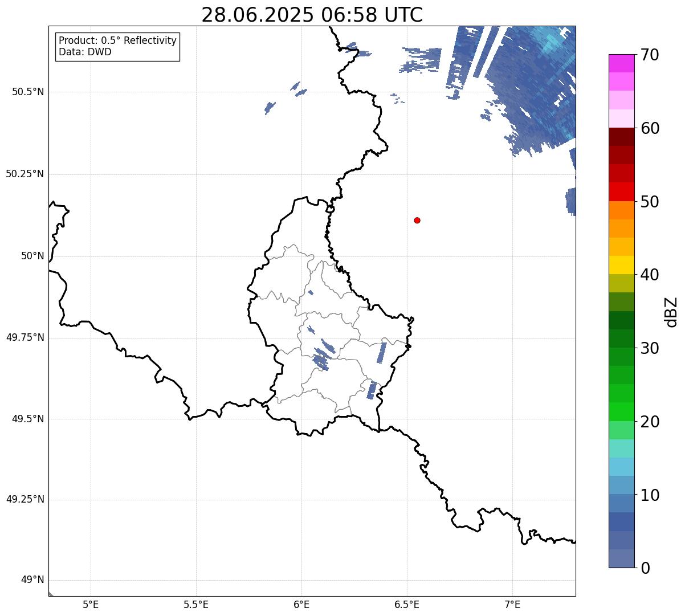685x616 pixels.
Task: Click the 50.25°N latitude label
Action: click(25, 174)
